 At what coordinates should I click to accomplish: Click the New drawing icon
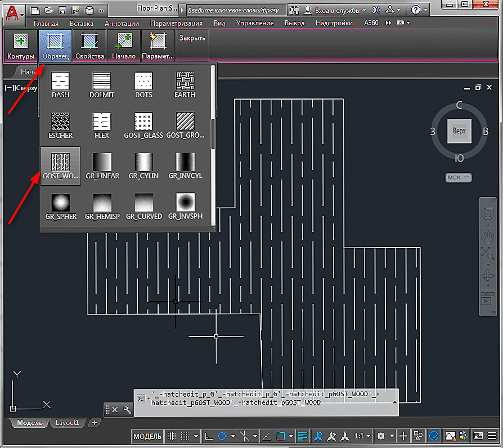35,11
